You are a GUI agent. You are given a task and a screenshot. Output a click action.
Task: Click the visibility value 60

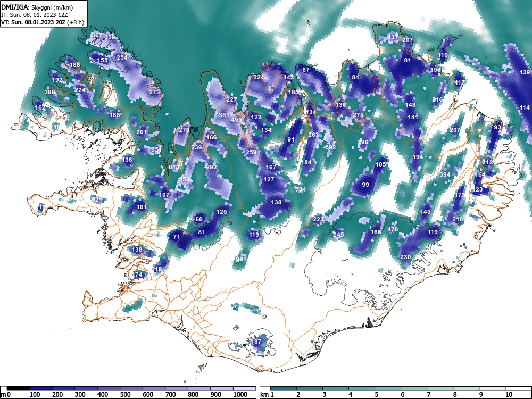(x=199, y=220)
